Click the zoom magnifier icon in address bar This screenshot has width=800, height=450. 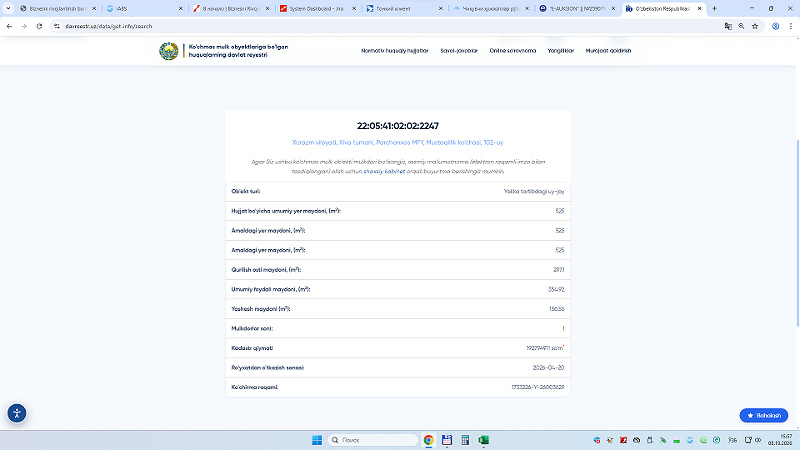741,26
